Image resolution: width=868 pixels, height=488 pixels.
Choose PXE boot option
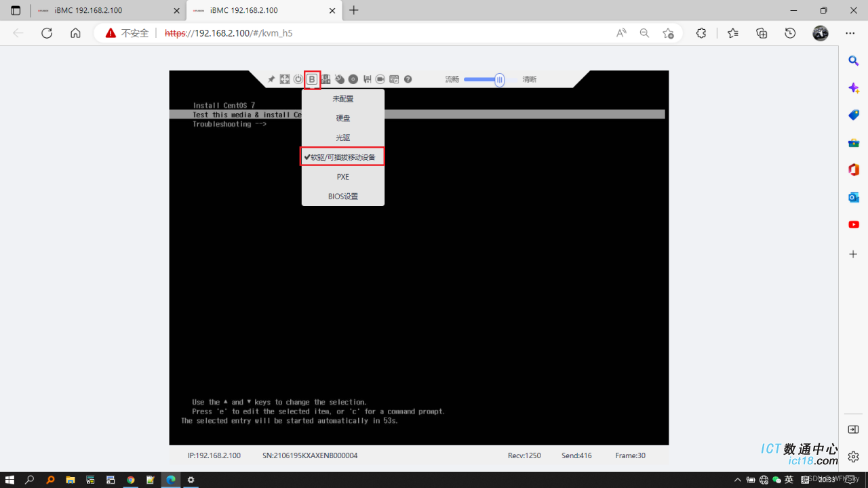click(343, 176)
